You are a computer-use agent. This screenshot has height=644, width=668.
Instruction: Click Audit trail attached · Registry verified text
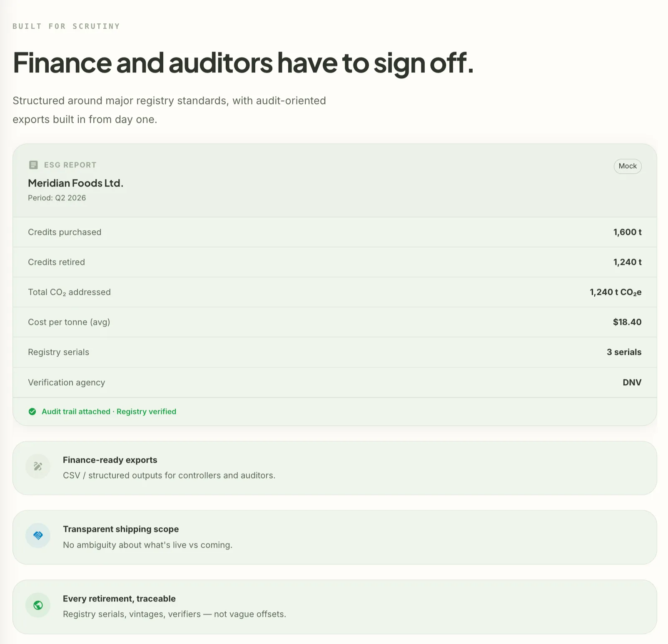[x=109, y=412]
